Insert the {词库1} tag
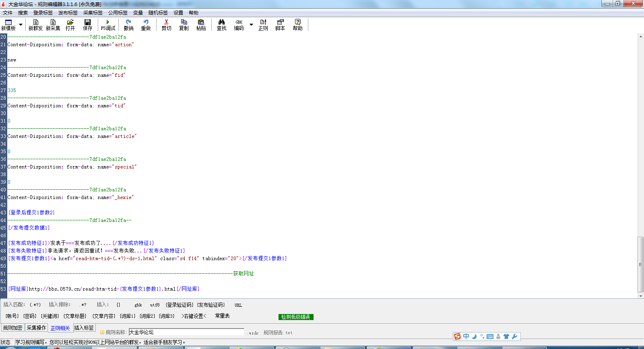 point(128,316)
